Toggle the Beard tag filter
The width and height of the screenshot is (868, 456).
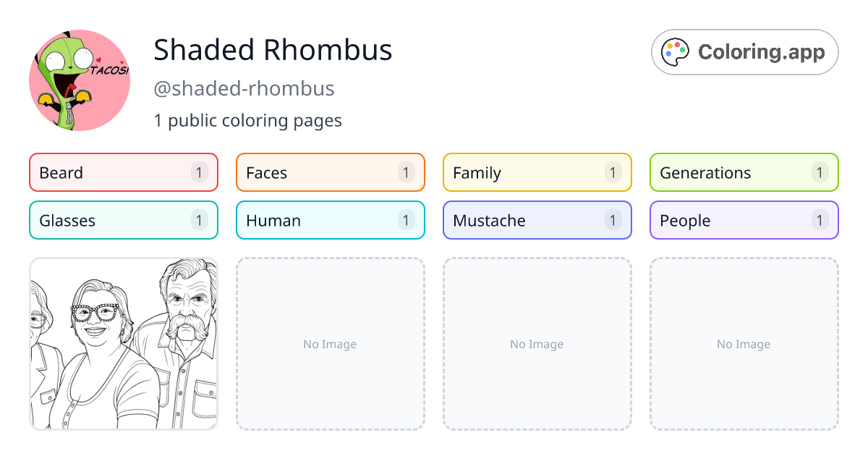click(123, 172)
